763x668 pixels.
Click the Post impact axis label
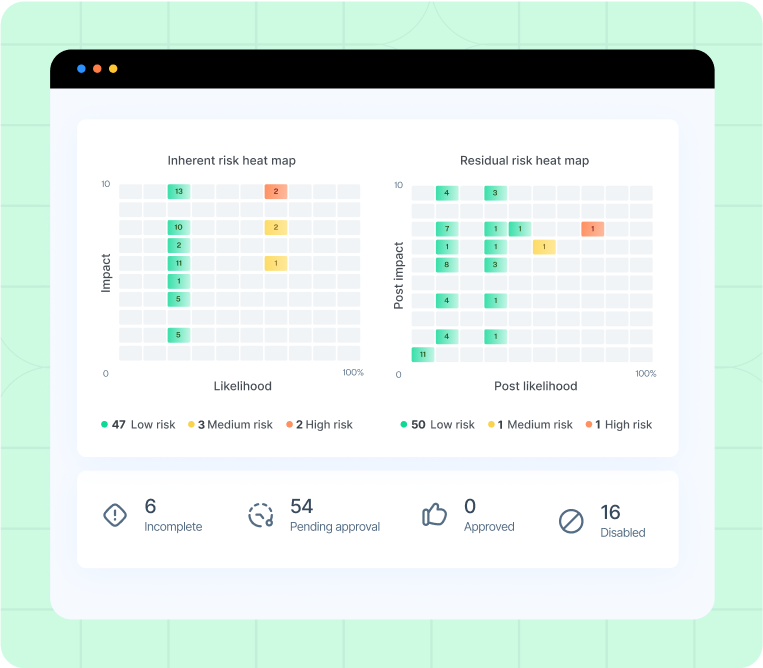[399, 275]
